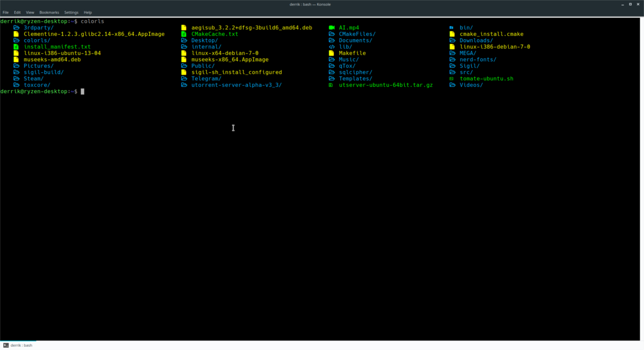
Task: Click the file icon beside linux-x64-debian-7-0
Action: pyautogui.click(x=184, y=53)
